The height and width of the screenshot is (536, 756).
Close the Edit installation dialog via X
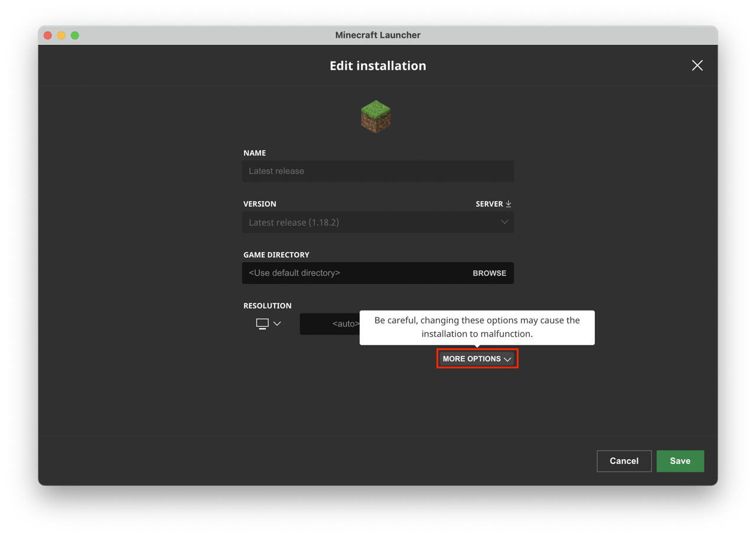tap(697, 66)
